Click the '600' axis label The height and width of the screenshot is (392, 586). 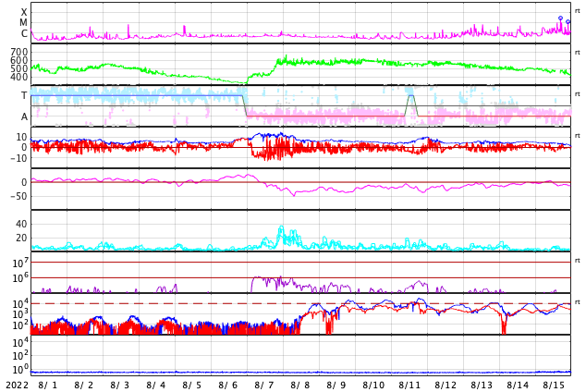coord(19,60)
